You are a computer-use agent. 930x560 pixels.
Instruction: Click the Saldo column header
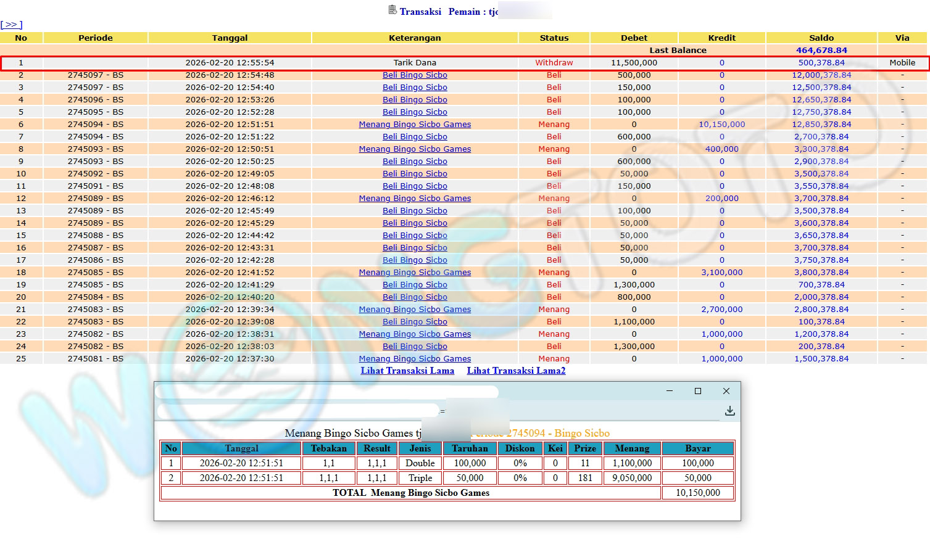(821, 38)
